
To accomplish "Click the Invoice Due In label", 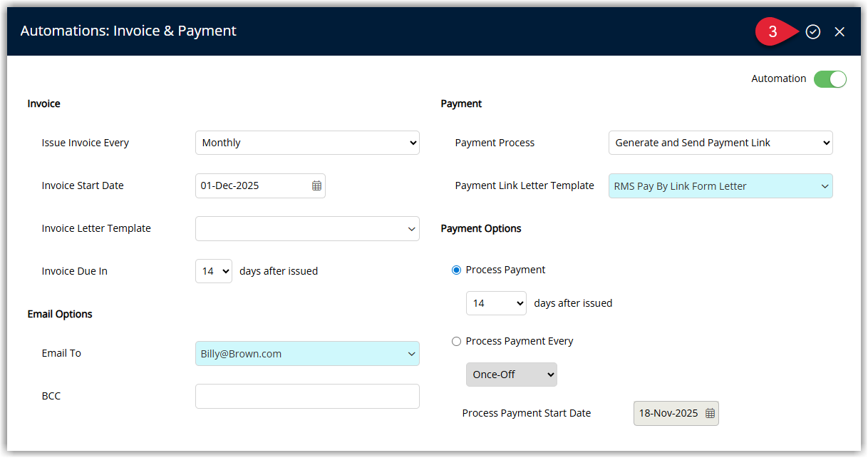I will [75, 271].
